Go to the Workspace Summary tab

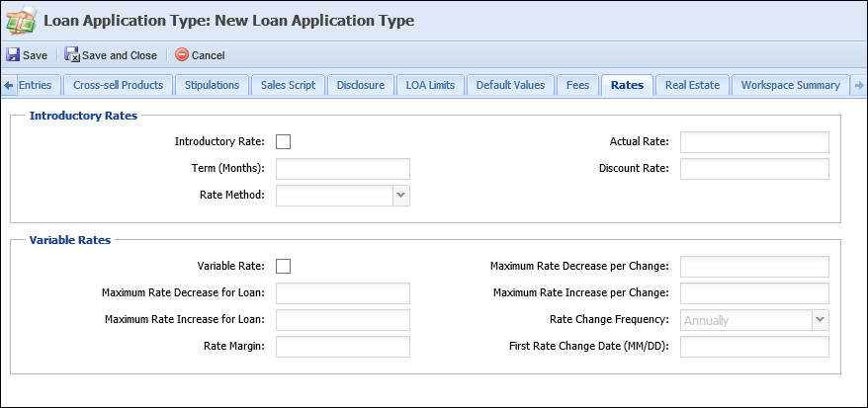[x=791, y=85]
